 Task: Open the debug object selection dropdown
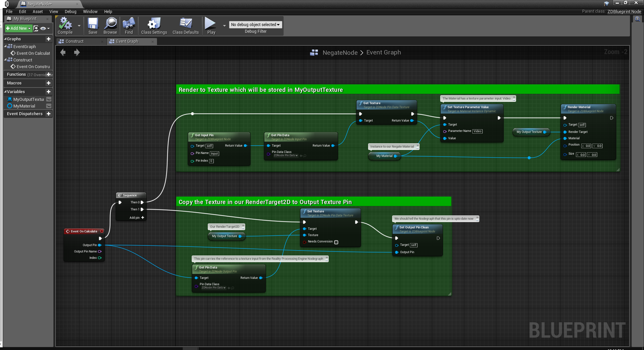(256, 25)
